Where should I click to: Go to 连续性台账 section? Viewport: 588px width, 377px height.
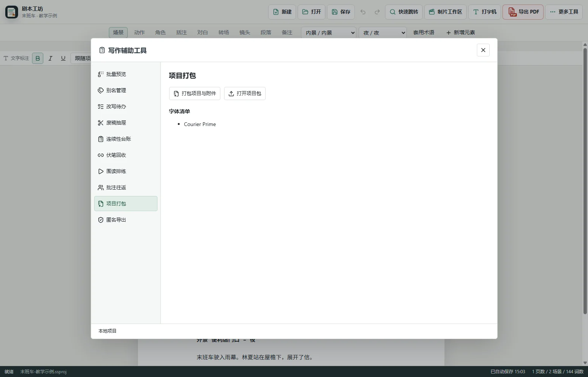(126, 139)
